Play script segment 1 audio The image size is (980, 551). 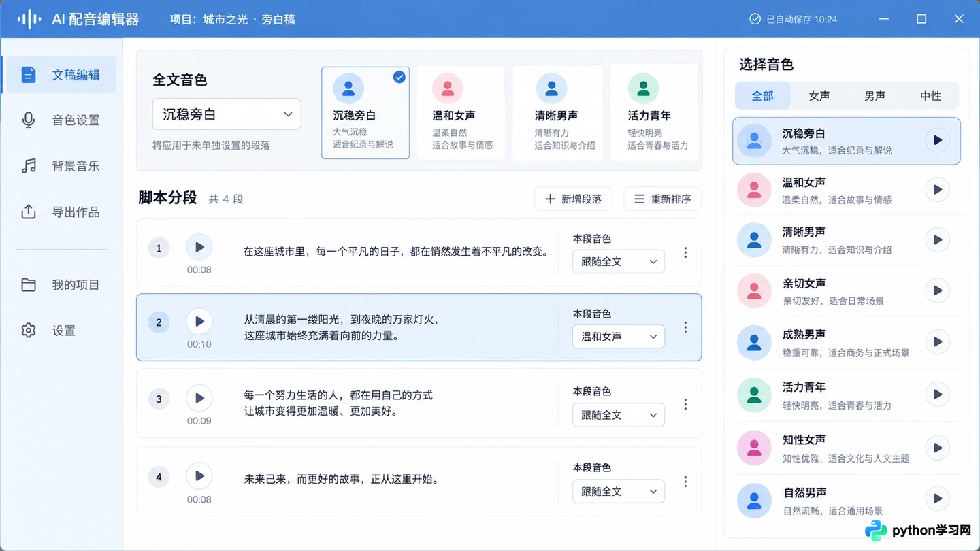point(199,247)
